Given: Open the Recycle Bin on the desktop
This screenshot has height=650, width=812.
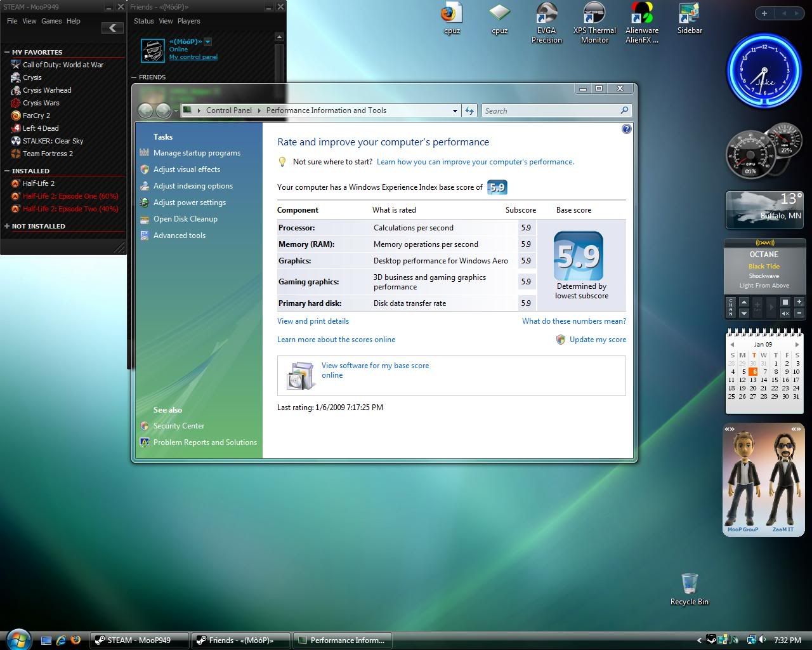Looking at the screenshot, I should [x=690, y=589].
